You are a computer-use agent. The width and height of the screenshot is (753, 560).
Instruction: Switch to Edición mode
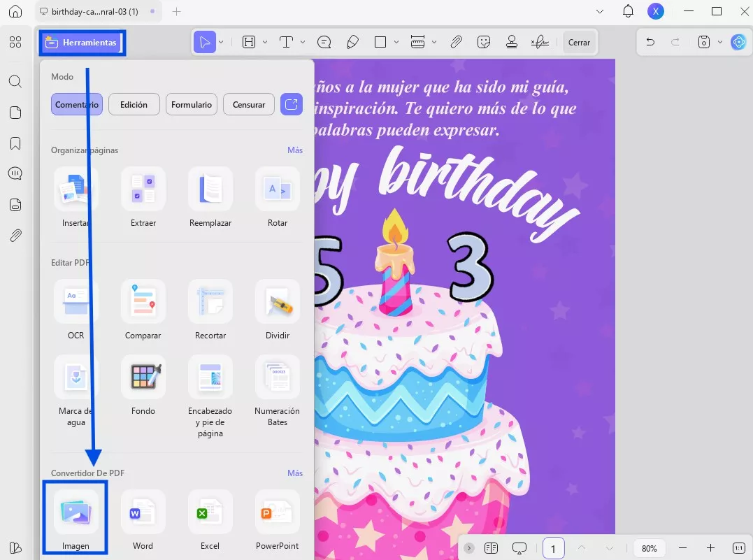click(134, 105)
